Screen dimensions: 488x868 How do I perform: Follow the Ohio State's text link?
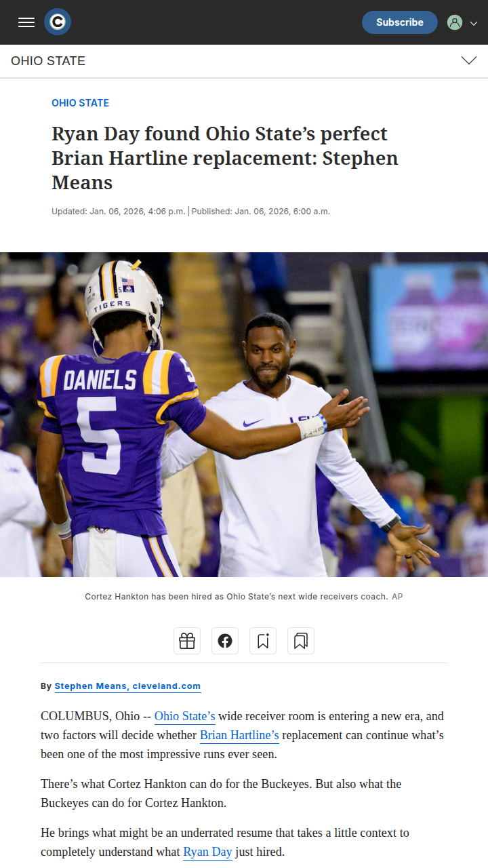[x=185, y=716]
